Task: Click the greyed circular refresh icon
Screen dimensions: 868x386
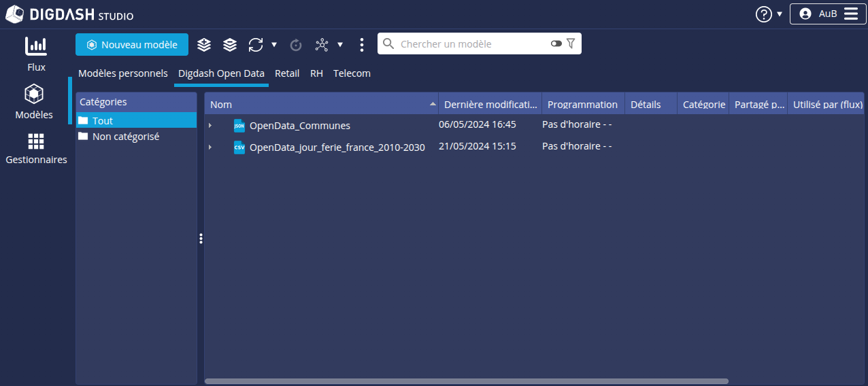Action: coord(296,45)
